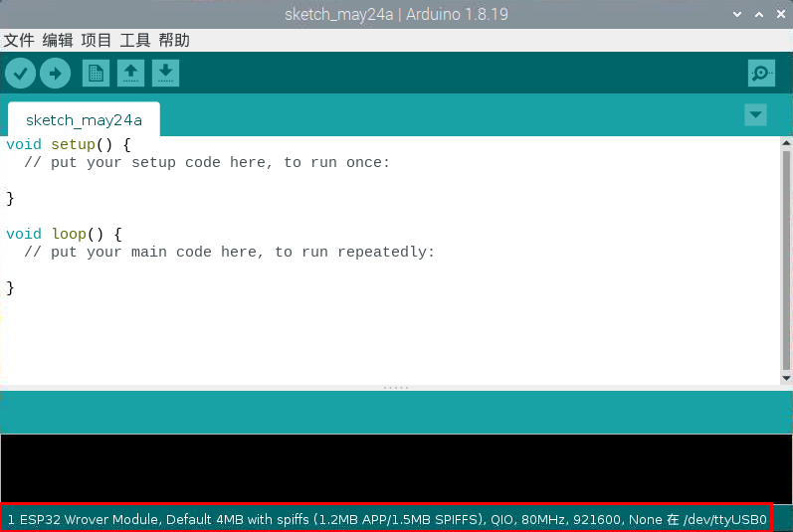Expand the tab options dropdown arrow
Screen dimensions: 793x532
pos(756,115)
